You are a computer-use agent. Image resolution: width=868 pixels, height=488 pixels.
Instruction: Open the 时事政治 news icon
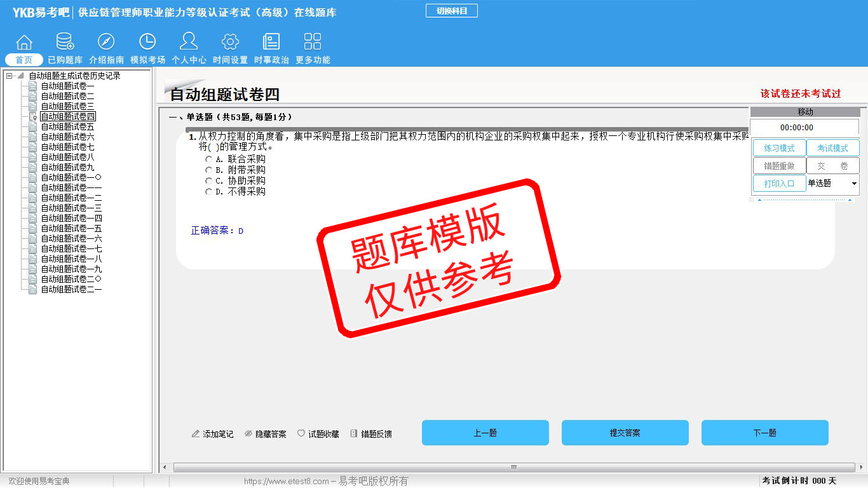coord(271,42)
